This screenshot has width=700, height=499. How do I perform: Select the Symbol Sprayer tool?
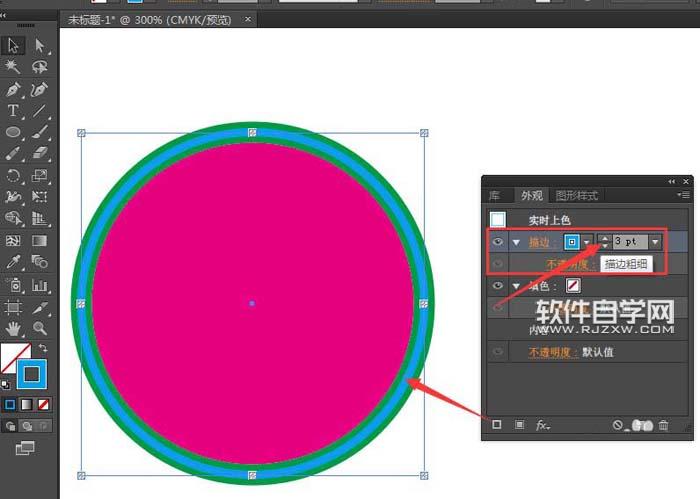point(13,285)
